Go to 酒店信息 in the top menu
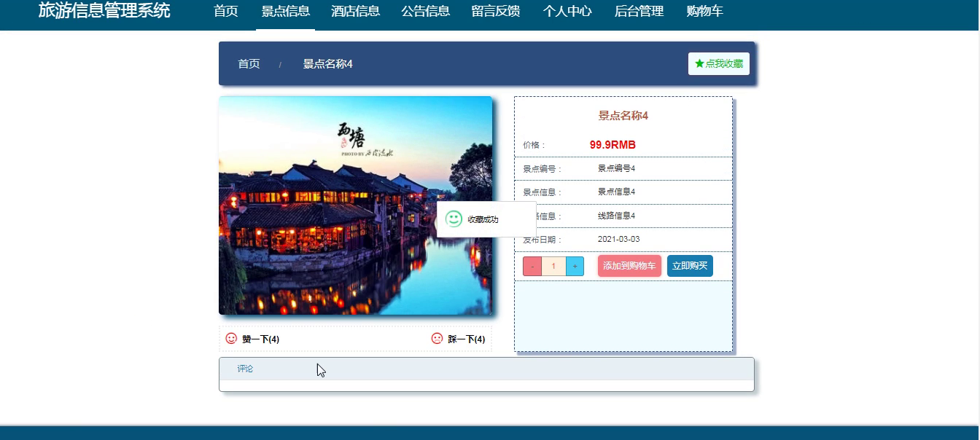The image size is (980, 440). (355, 11)
